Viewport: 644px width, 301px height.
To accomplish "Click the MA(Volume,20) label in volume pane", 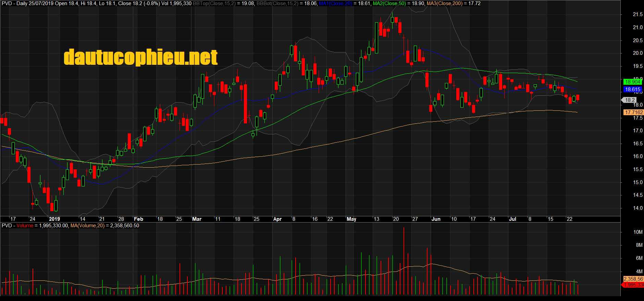I will (87, 226).
